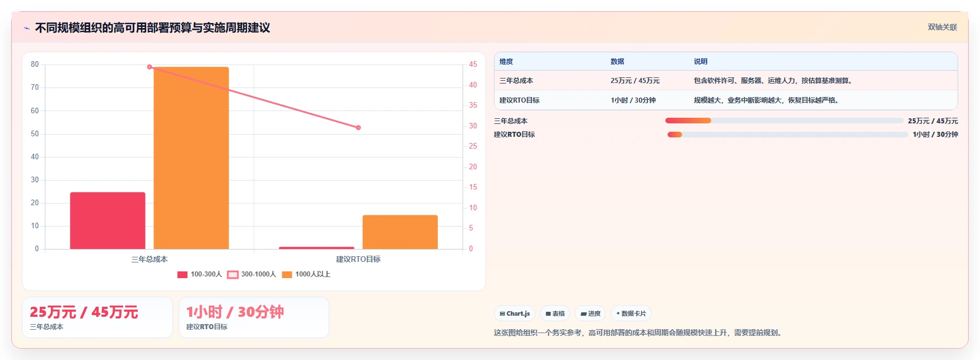Open the 25万元 / 45万元 stat card
The height and width of the screenshot is (360, 980).
click(x=97, y=317)
